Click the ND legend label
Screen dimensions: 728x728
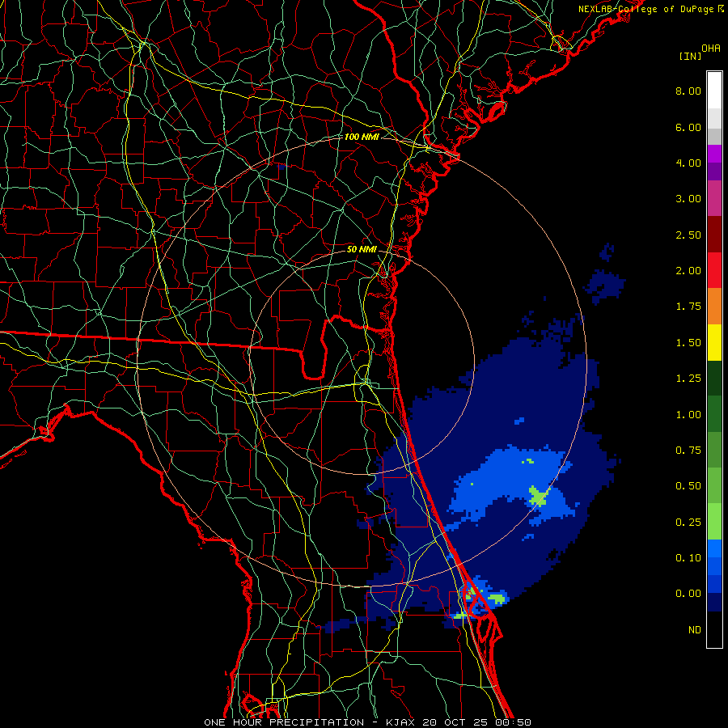[695, 630]
